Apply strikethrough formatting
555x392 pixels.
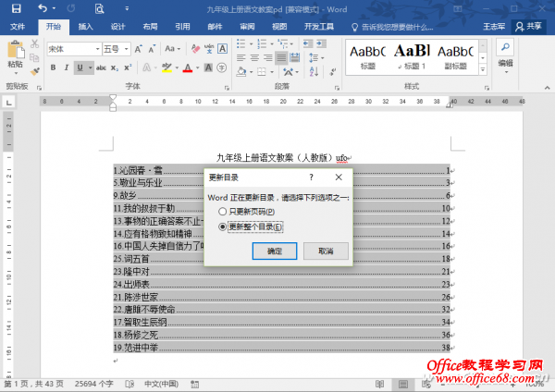(x=101, y=67)
